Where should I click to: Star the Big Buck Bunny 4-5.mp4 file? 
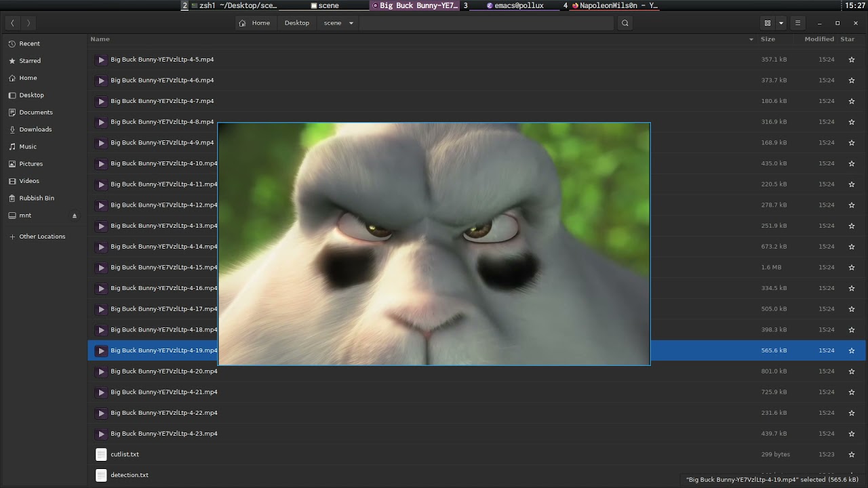(x=852, y=60)
